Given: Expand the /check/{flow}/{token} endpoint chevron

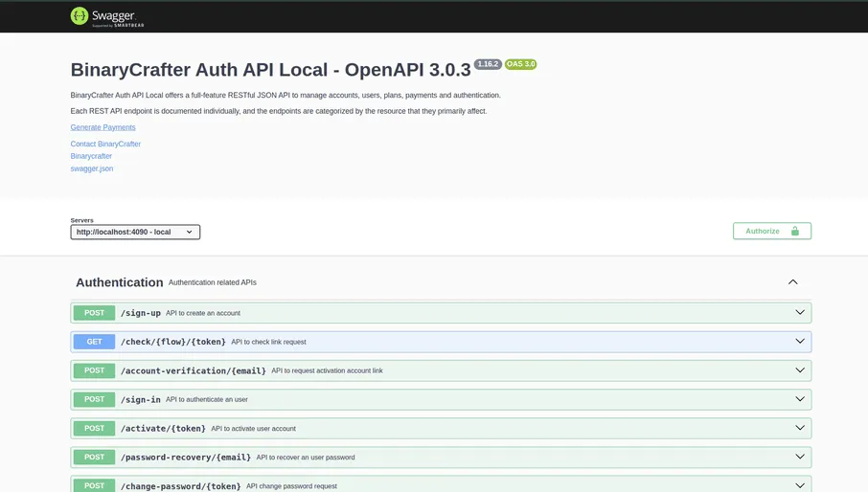Looking at the screenshot, I should 800,341.
